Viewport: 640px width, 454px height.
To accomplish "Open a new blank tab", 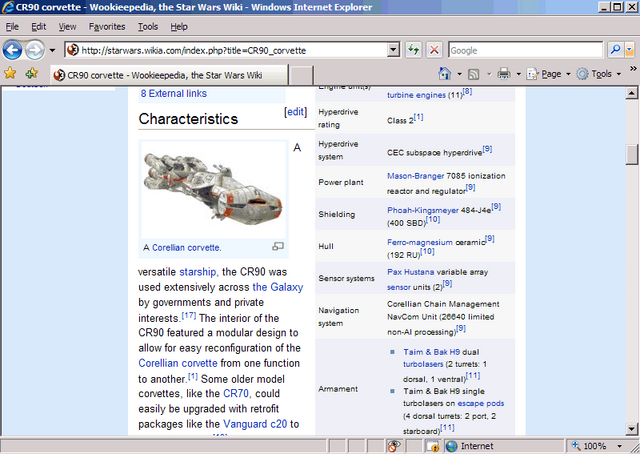I will 301,75.
